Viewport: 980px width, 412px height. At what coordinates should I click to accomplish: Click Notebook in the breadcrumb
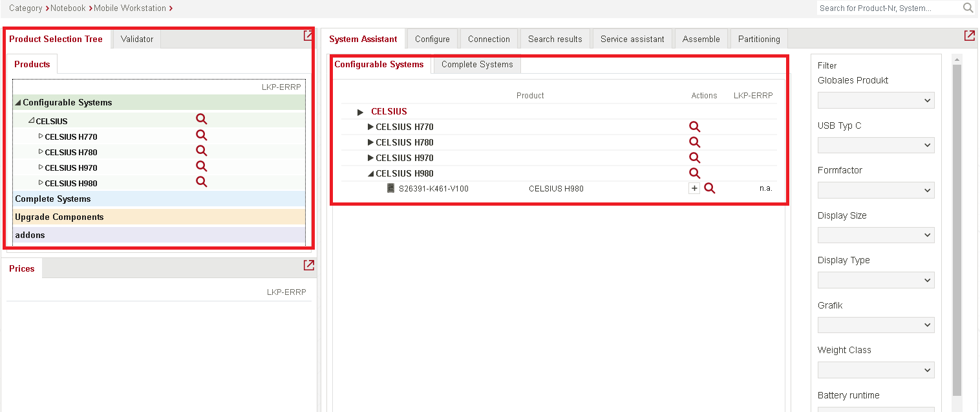point(68,8)
